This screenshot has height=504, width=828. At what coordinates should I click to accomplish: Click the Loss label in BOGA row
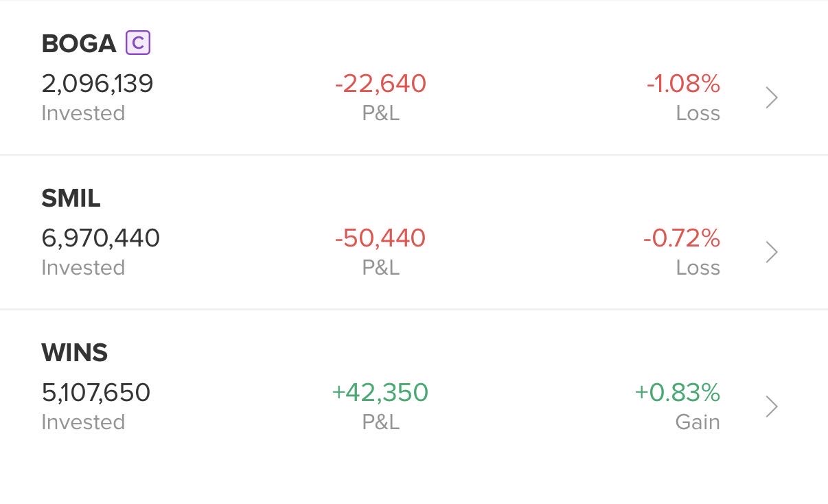(x=698, y=113)
